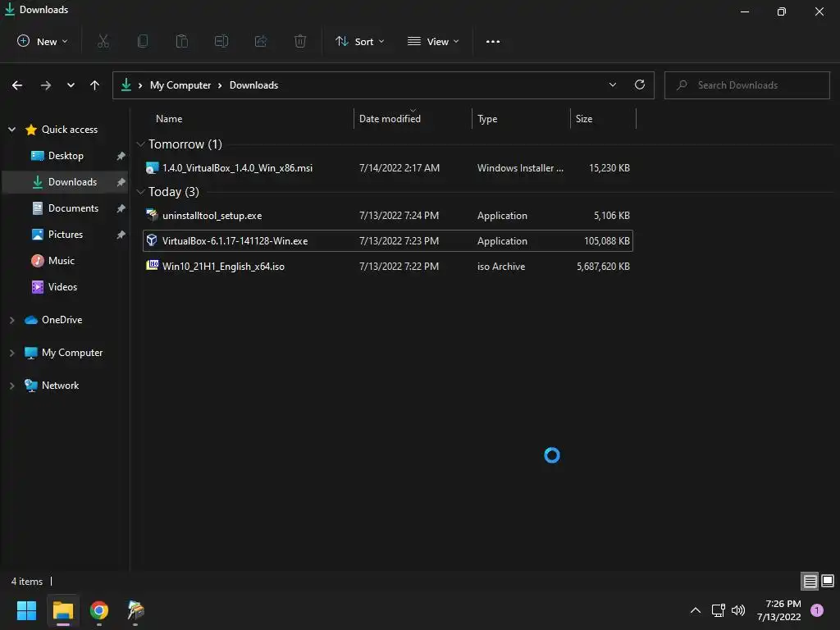The height and width of the screenshot is (630, 840).
Task: Go forward with the right arrow
Action: [x=46, y=85]
